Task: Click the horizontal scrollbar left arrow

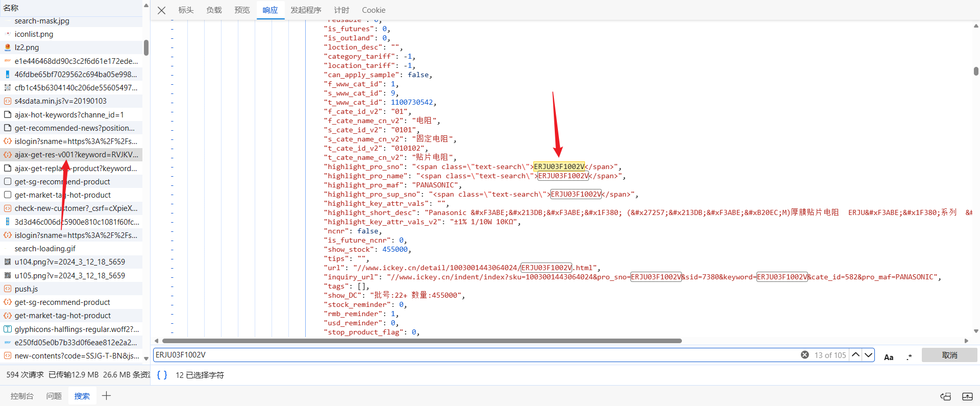Action: click(156, 341)
